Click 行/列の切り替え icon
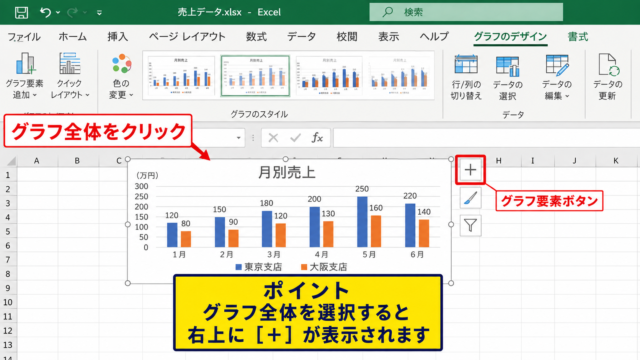The width and height of the screenshot is (640, 360). (466, 78)
